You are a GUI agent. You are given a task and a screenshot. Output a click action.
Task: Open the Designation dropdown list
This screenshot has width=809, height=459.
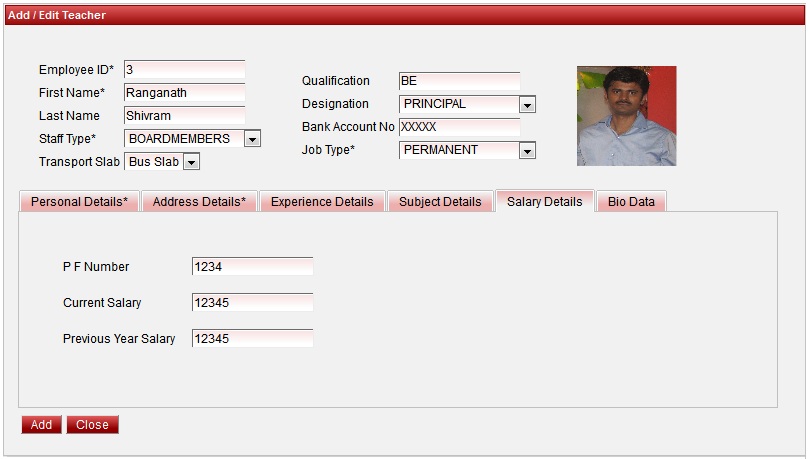tap(527, 104)
